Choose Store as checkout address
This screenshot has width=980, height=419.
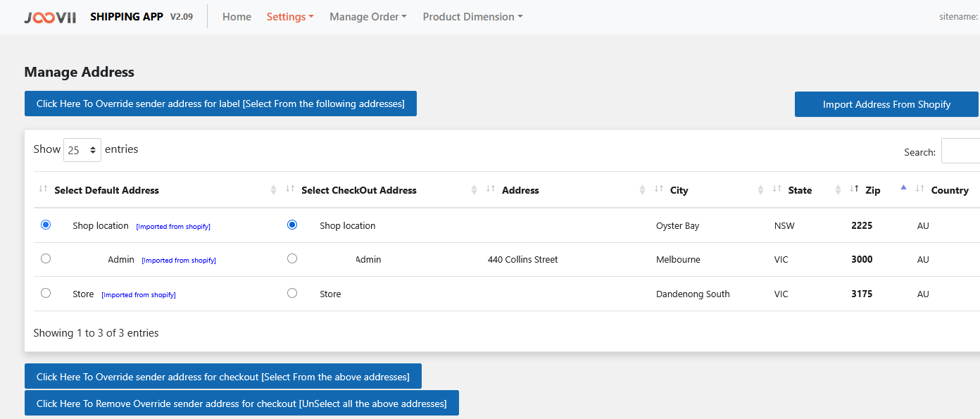(292, 293)
